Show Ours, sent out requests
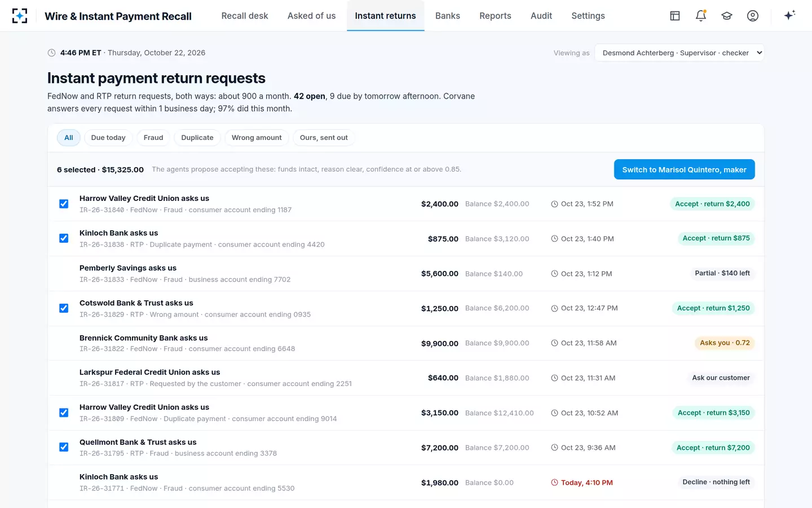The height and width of the screenshot is (508, 812). coord(324,138)
